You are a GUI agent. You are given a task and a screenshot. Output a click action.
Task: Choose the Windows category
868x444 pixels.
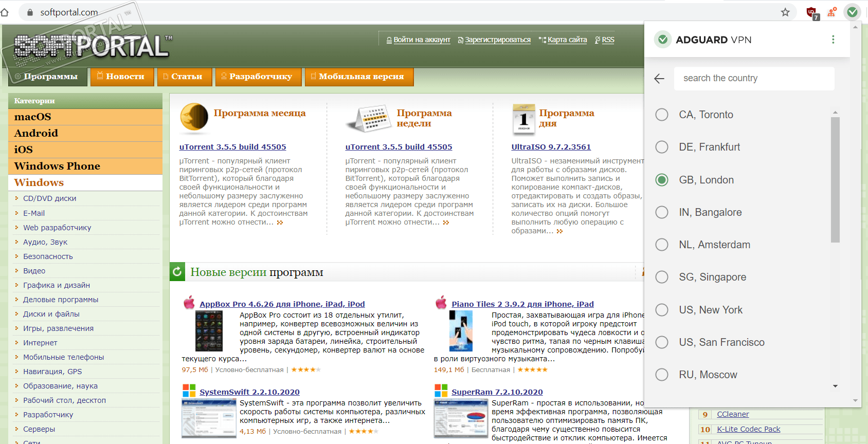pyautogui.click(x=85, y=182)
